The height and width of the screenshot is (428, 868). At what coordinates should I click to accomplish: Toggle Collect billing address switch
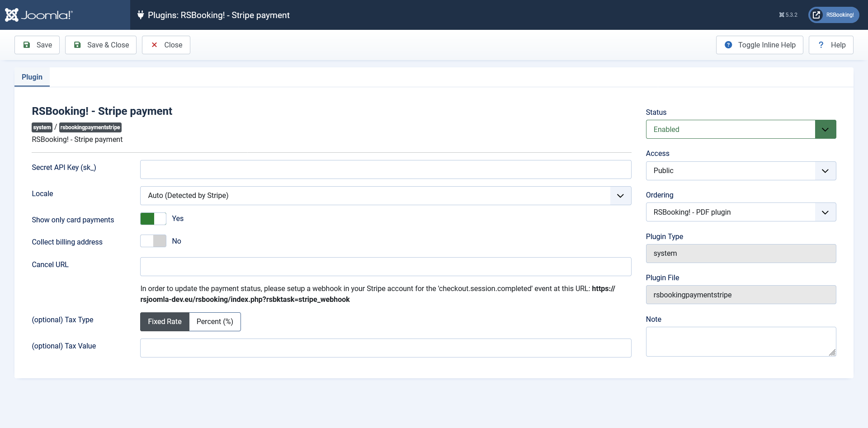pos(153,241)
